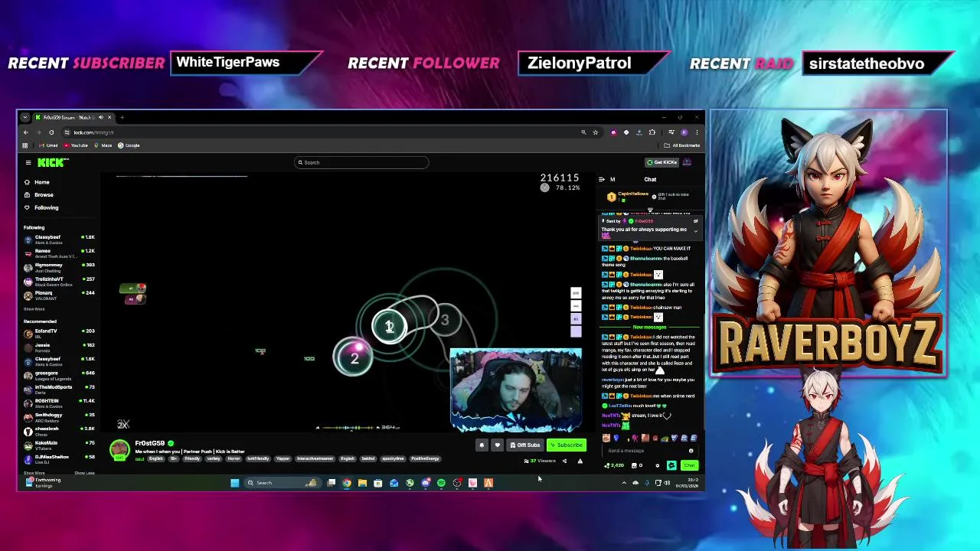Click the Forthcoming earnings taskbar widget
This screenshot has width=980, height=551.
pos(44,482)
